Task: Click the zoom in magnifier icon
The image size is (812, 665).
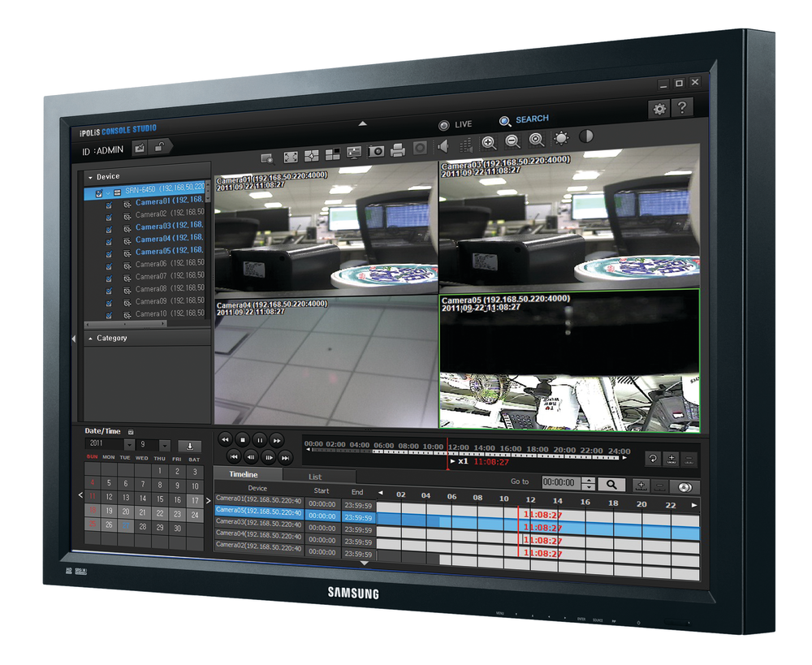Action: click(x=489, y=142)
